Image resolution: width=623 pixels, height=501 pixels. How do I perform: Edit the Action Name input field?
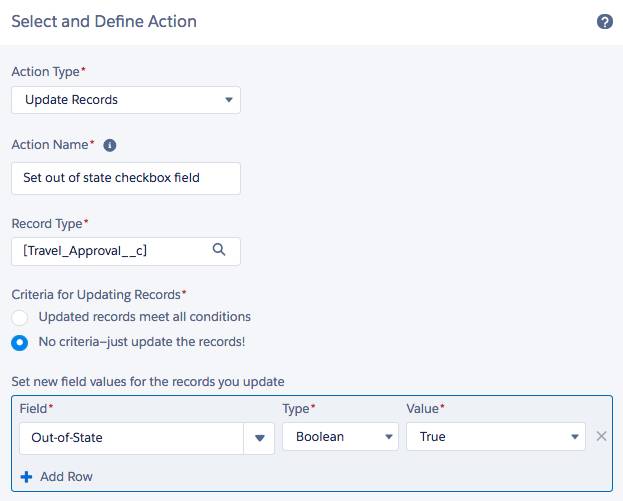click(x=126, y=178)
